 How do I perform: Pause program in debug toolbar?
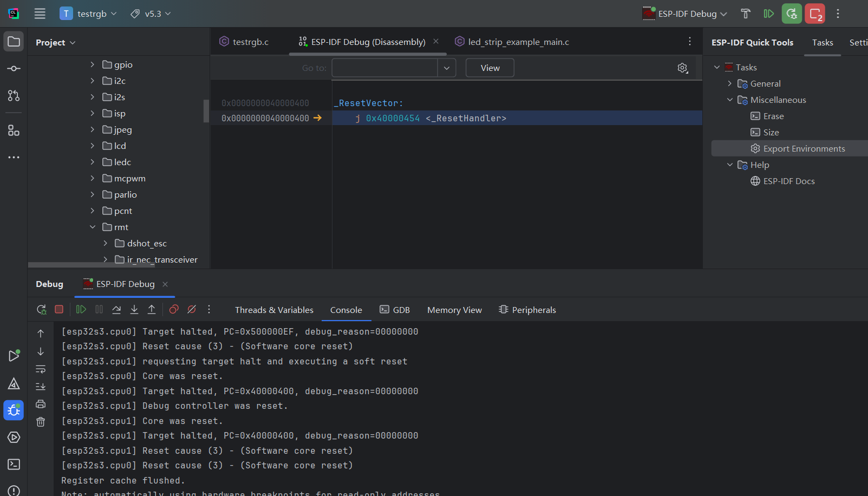click(99, 309)
